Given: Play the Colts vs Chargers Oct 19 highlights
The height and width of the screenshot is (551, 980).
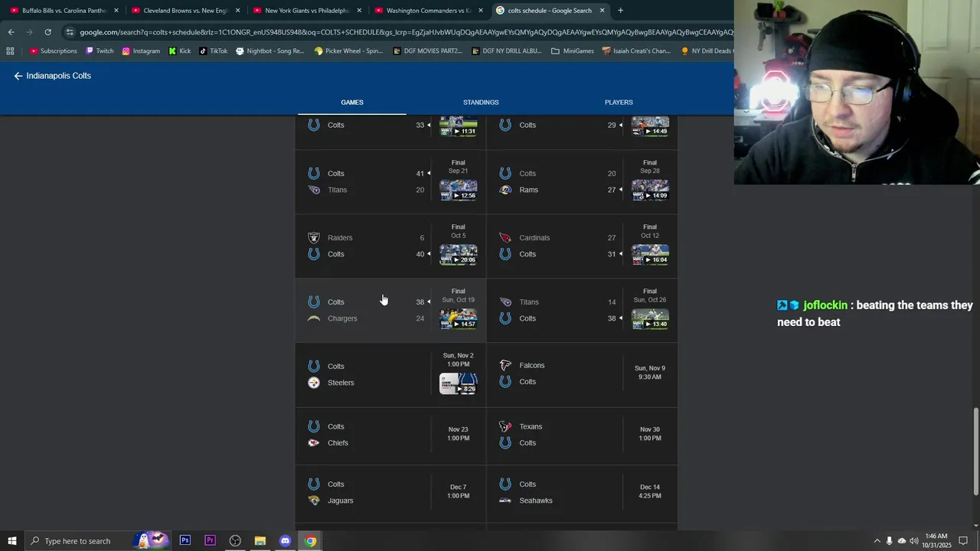Looking at the screenshot, I should click(459, 318).
